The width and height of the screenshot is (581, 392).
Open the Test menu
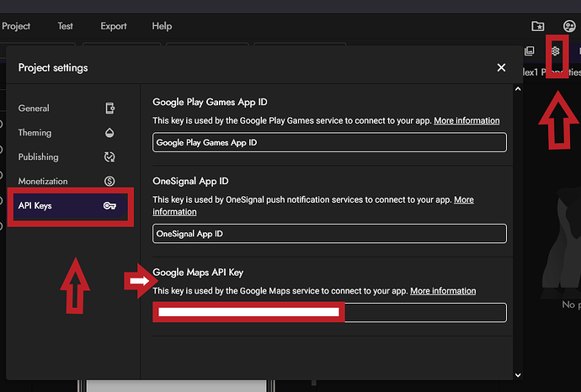click(x=65, y=26)
